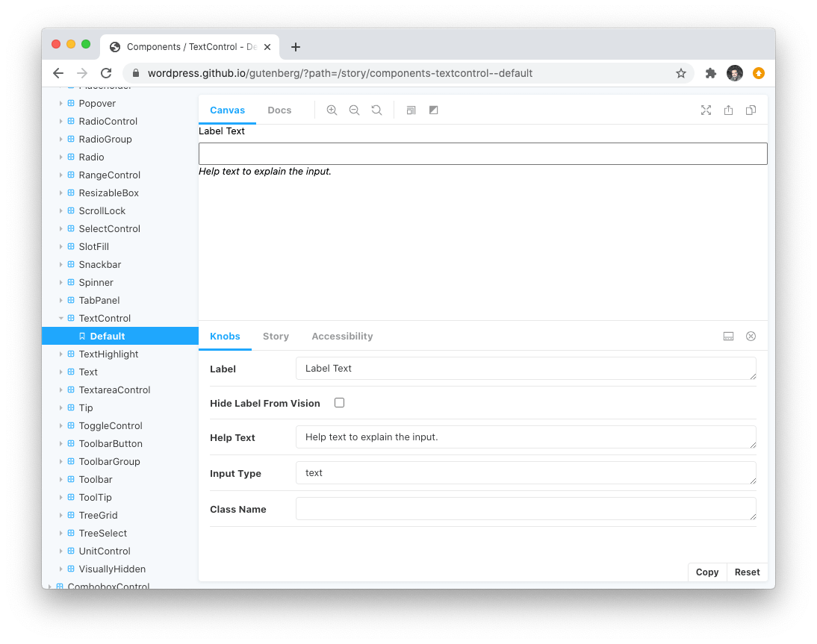Collapse the TextControl tree arrow
Viewport: 817px width, 644px height.
(x=61, y=318)
